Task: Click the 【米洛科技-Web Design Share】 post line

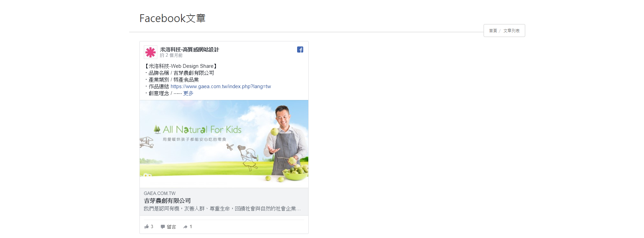Action: point(181,66)
